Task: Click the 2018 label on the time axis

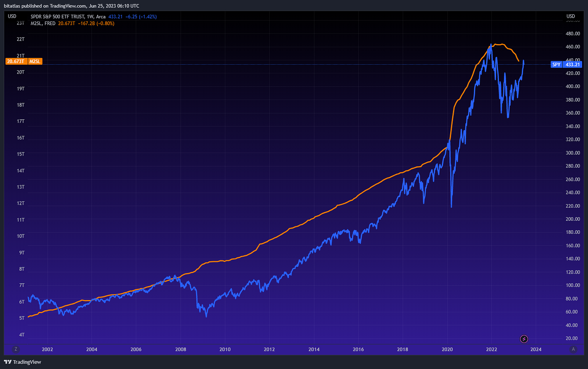Action: 402,349
